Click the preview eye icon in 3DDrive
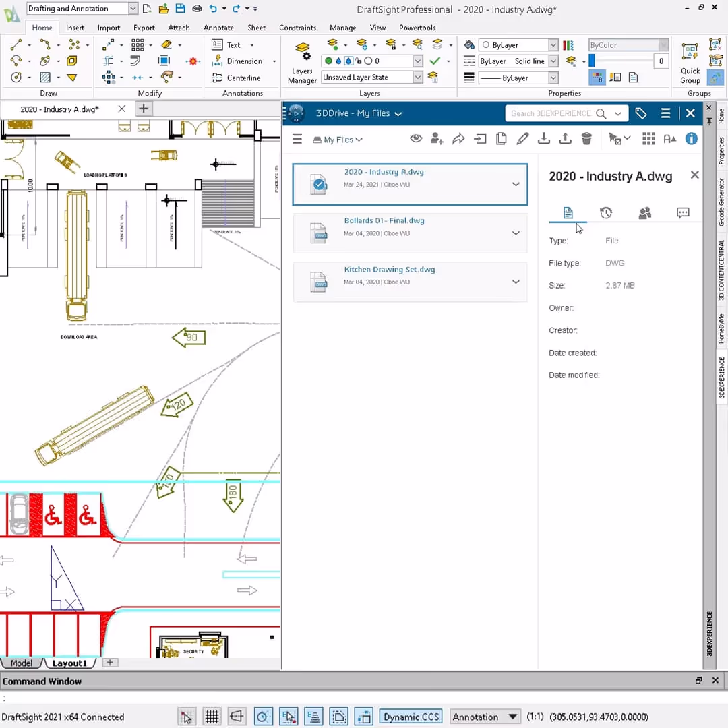The width and height of the screenshot is (728, 728). (x=416, y=138)
